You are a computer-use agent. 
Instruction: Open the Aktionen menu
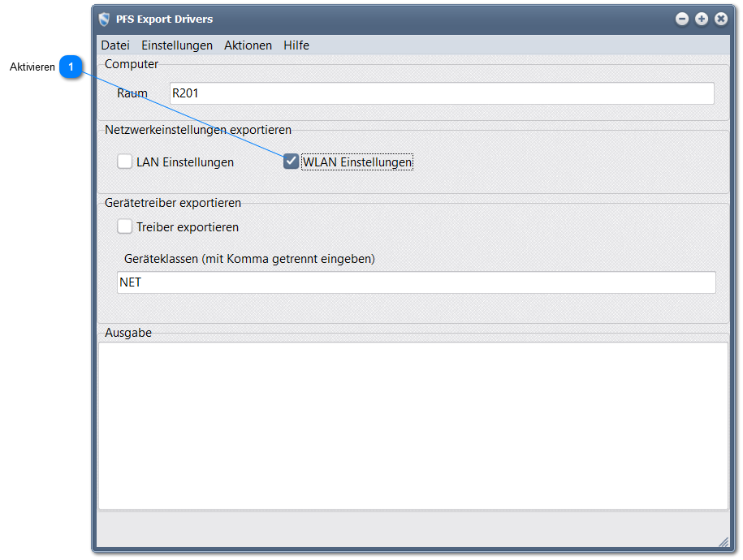[x=248, y=45]
